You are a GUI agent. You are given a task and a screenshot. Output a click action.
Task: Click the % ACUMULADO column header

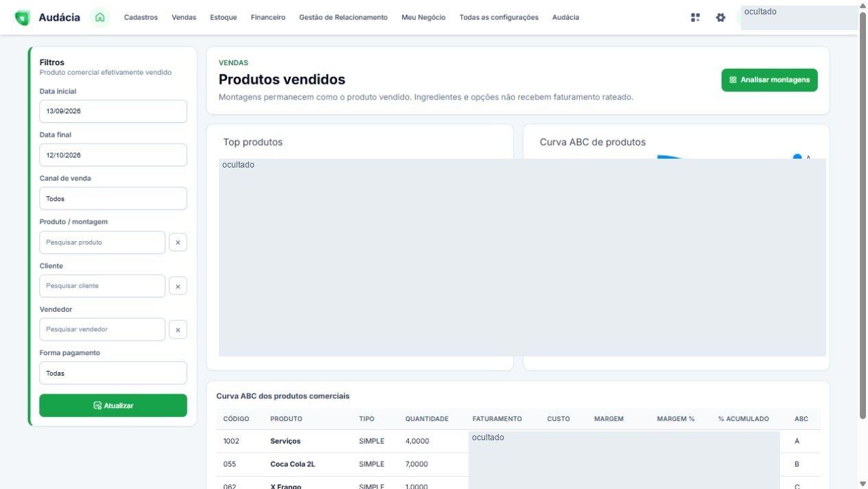744,419
